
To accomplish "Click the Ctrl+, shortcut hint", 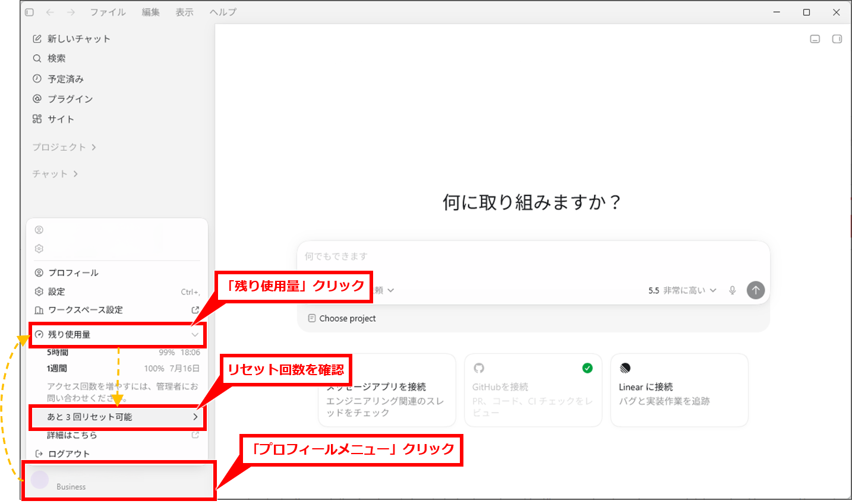I will pos(190,292).
